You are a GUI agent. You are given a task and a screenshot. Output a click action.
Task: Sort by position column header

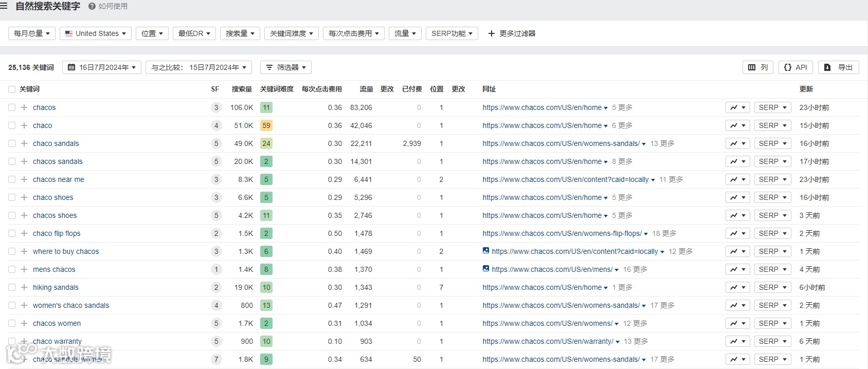click(437, 89)
